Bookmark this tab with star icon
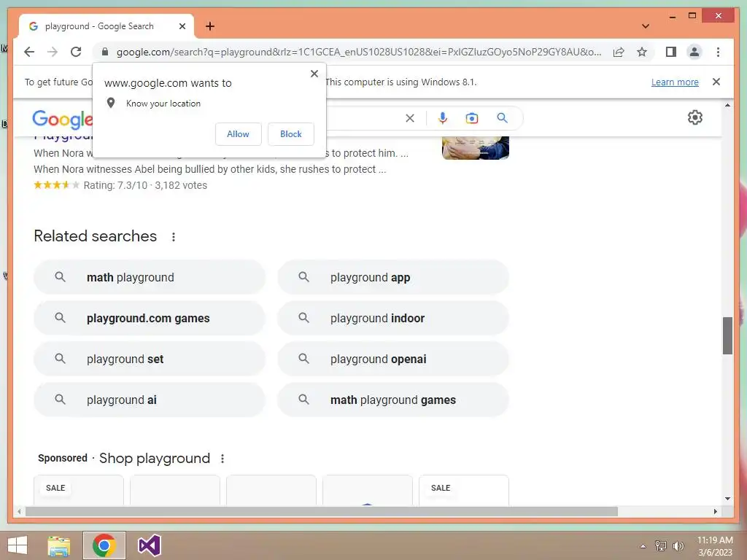Image resolution: width=747 pixels, height=560 pixels. [x=642, y=52]
